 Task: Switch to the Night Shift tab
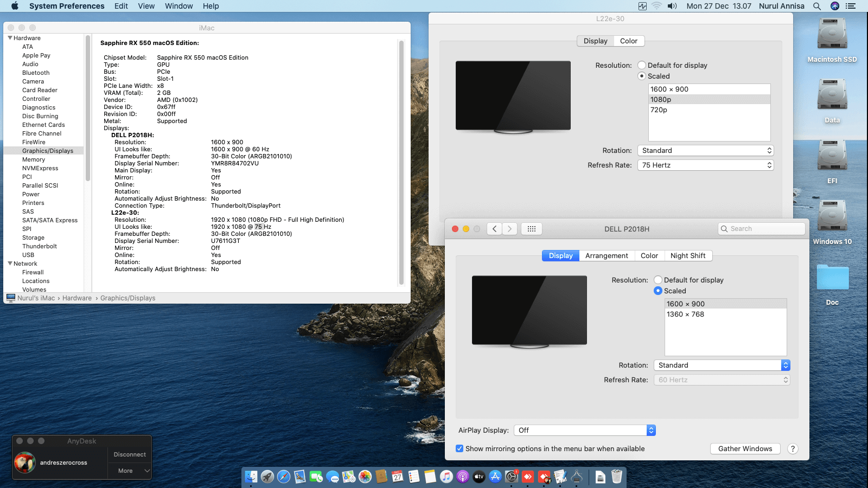[687, 256]
